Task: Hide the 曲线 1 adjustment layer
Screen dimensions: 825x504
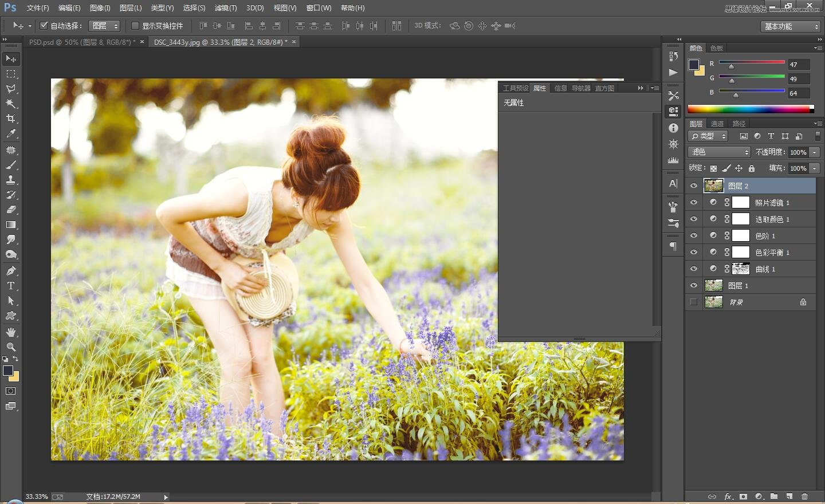Action: click(x=694, y=268)
